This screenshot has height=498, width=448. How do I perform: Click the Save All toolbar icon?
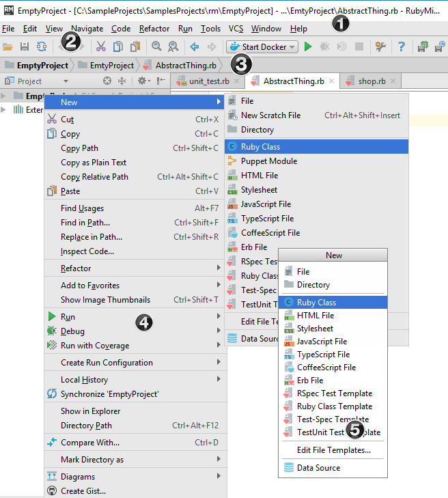[x=25, y=47]
